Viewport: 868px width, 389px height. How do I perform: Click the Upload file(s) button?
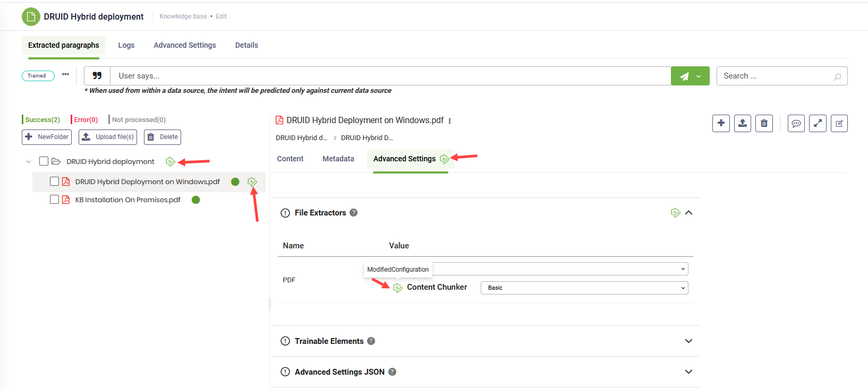(108, 137)
